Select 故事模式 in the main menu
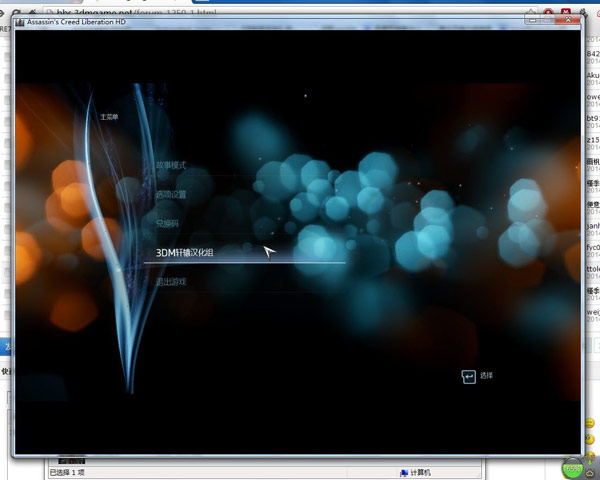The image size is (600, 480). point(171,165)
